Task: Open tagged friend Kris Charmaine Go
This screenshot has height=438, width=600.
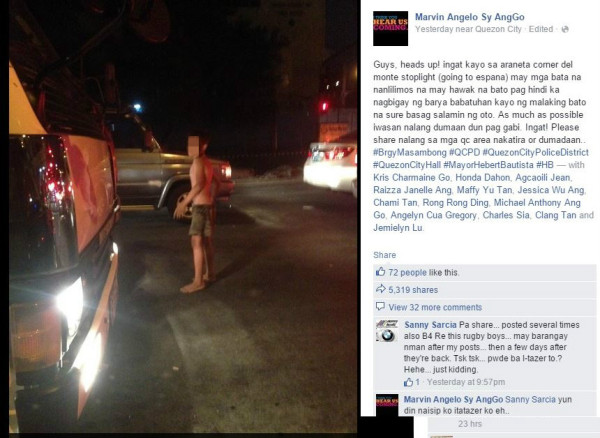Action: pos(412,177)
